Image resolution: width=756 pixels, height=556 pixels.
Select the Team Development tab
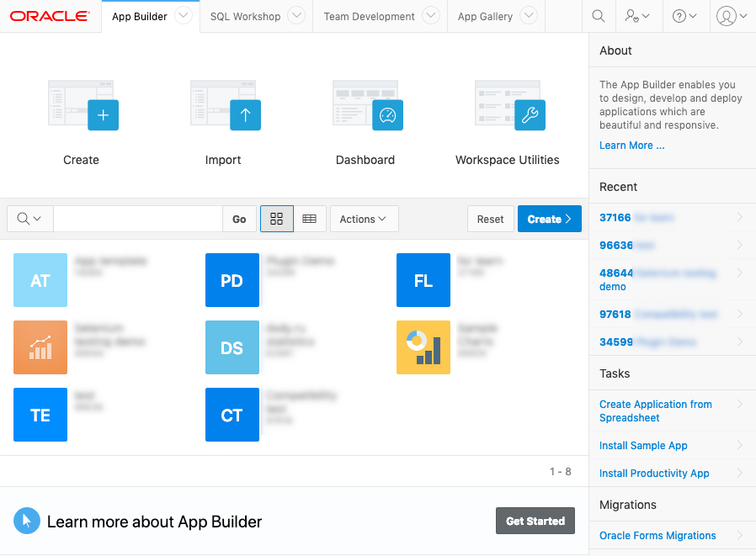coord(370,16)
